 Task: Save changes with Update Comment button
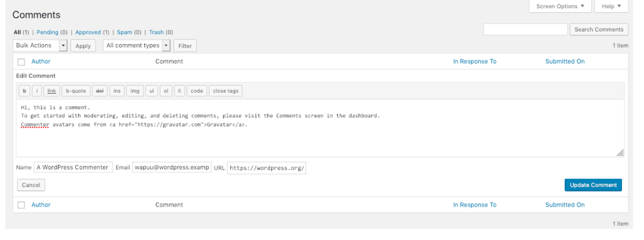coord(593,185)
